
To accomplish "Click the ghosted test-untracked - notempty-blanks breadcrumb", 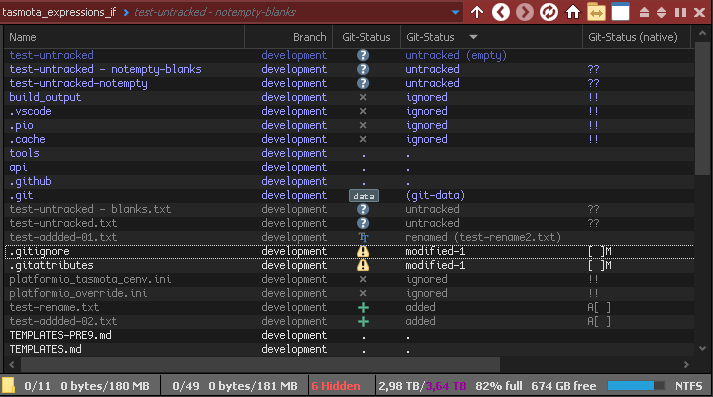I will pyautogui.click(x=215, y=12).
